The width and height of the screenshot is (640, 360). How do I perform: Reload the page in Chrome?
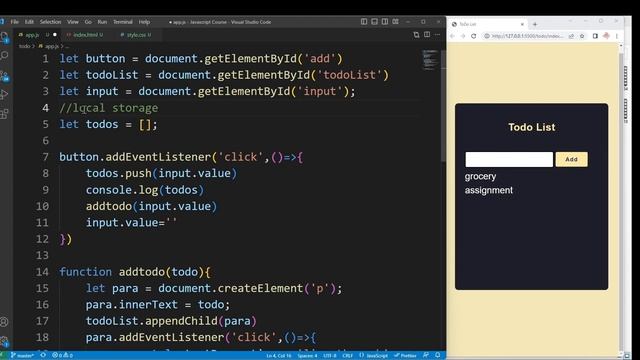(x=474, y=36)
